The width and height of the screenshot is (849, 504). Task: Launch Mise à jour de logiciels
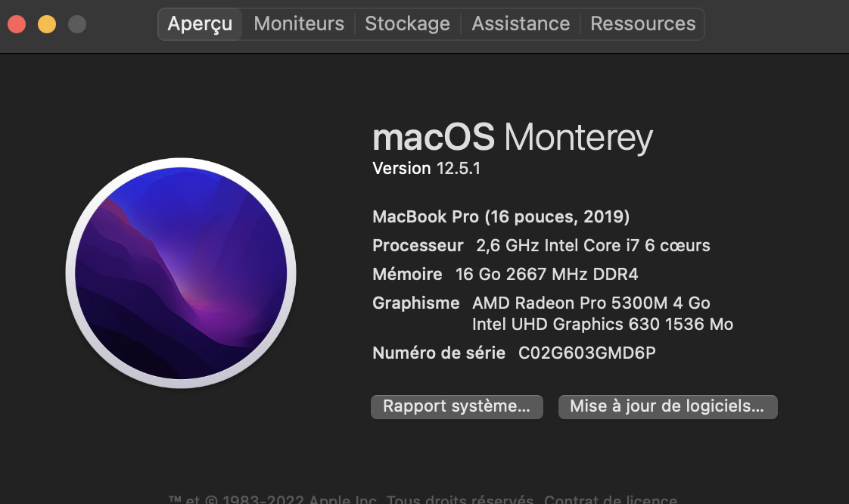tap(667, 406)
